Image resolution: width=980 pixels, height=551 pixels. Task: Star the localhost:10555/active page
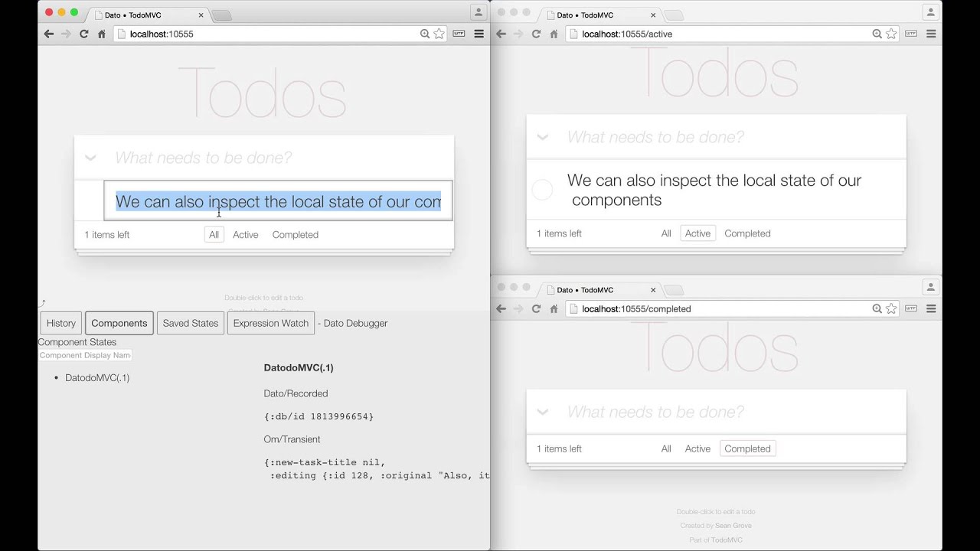click(x=891, y=34)
